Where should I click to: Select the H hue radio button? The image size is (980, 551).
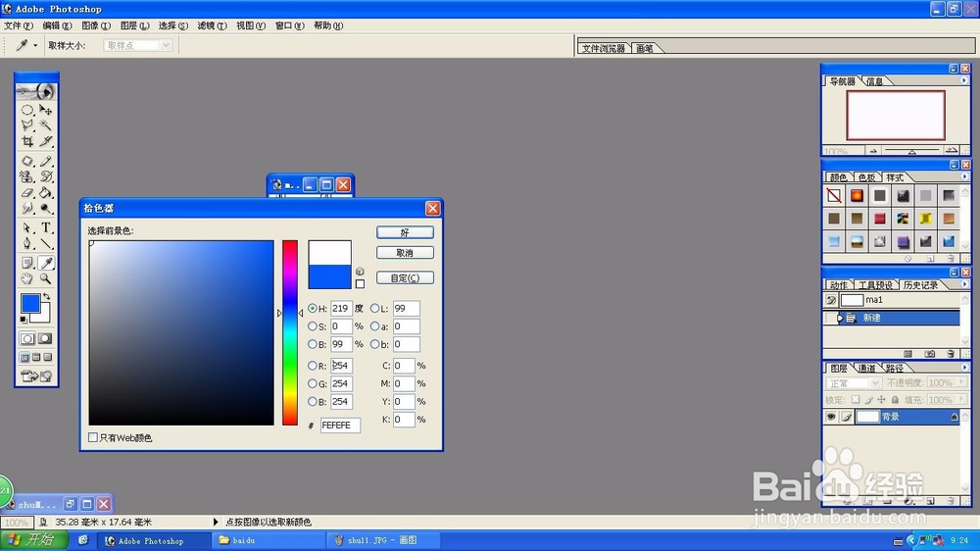pyautogui.click(x=313, y=308)
